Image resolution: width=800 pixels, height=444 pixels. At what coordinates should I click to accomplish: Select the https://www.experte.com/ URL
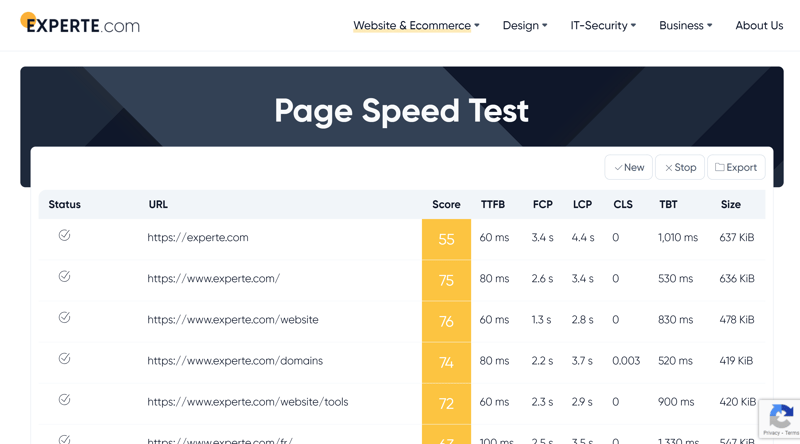214,279
